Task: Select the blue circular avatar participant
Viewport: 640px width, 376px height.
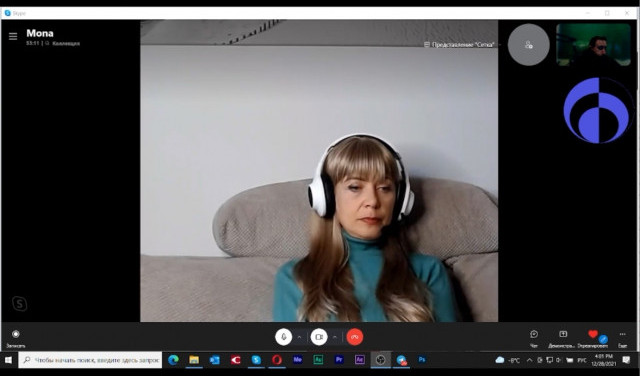Action: coord(597,111)
